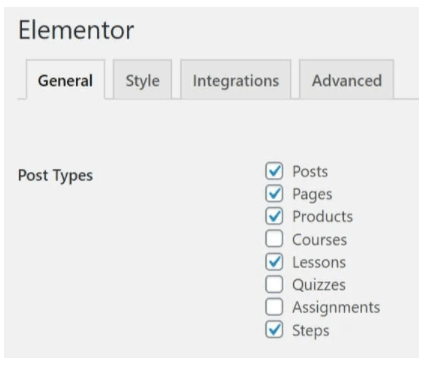Go to the Integrations tab
Image resolution: width=427 pixels, height=365 pixels.
point(236,80)
